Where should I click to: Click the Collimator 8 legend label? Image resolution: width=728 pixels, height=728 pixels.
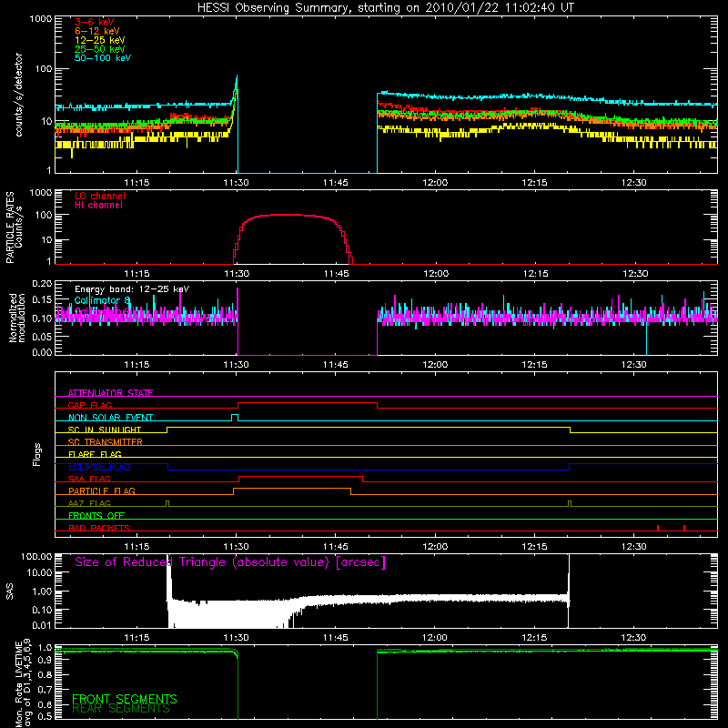point(102,300)
